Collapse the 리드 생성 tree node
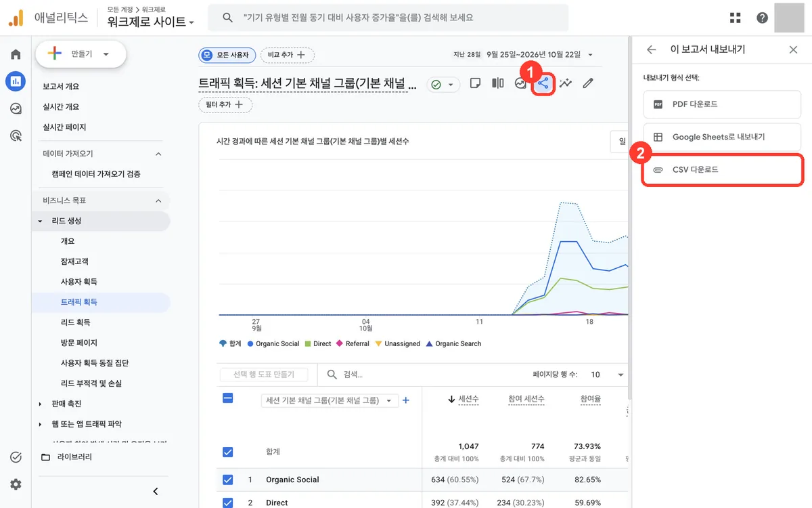Viewport: 812px width, 508px height. [40, 221]
